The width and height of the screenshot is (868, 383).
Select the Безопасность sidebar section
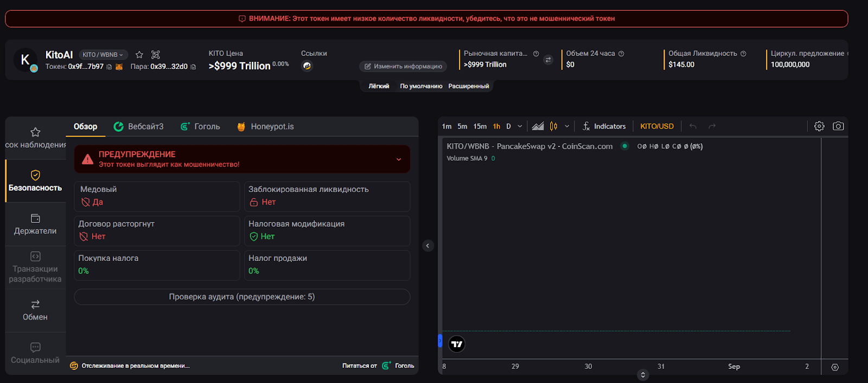pos(35,181)
